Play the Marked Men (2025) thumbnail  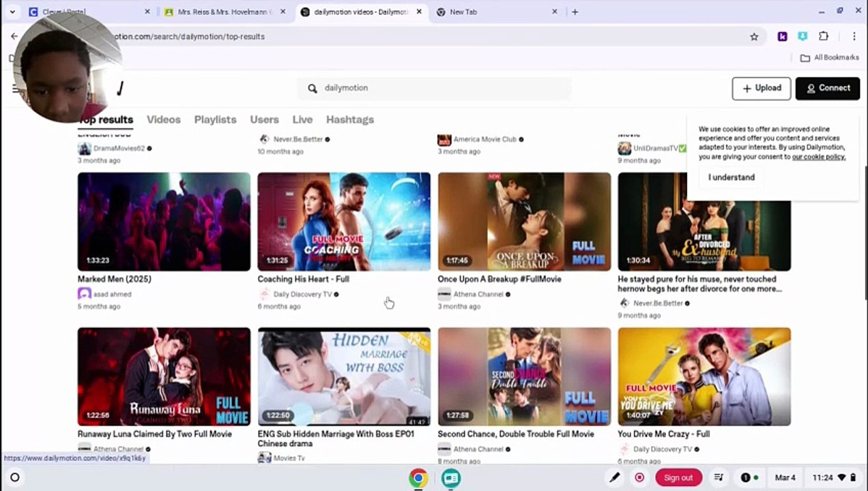click(164, 222)
